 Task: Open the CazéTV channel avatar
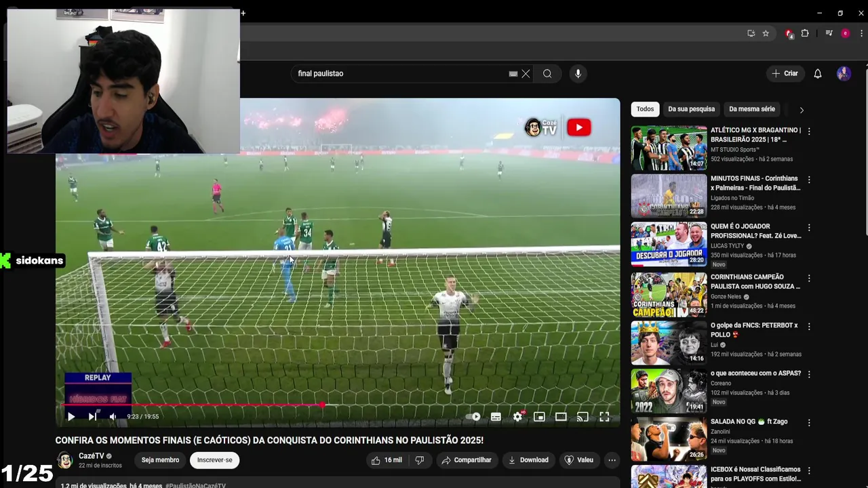click(64, 460)
